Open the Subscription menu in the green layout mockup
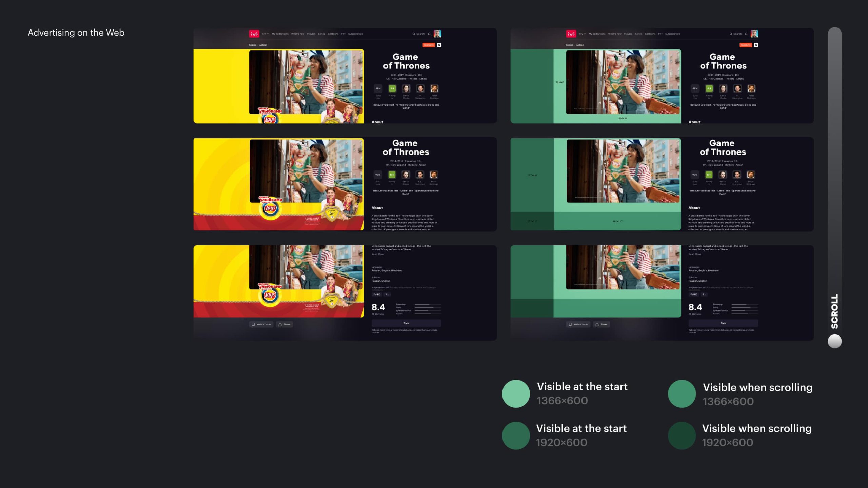 click(x=672, y=34)
